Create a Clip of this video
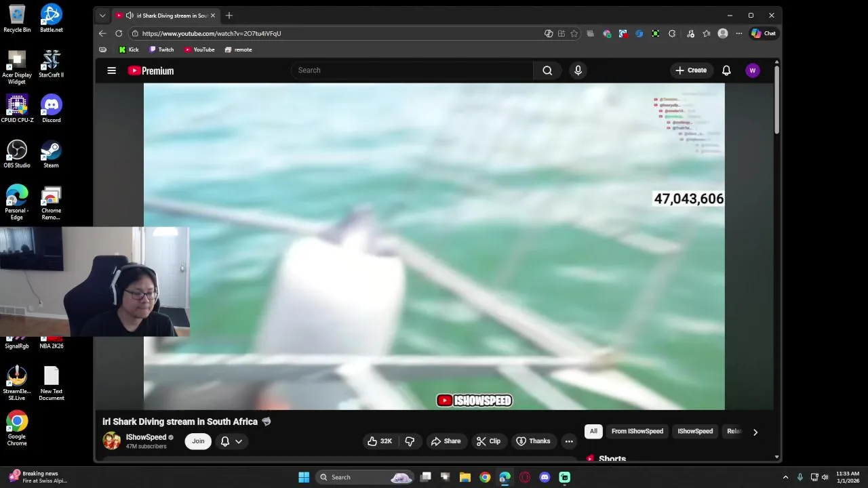The image size is (868, 488). (488, 441)
